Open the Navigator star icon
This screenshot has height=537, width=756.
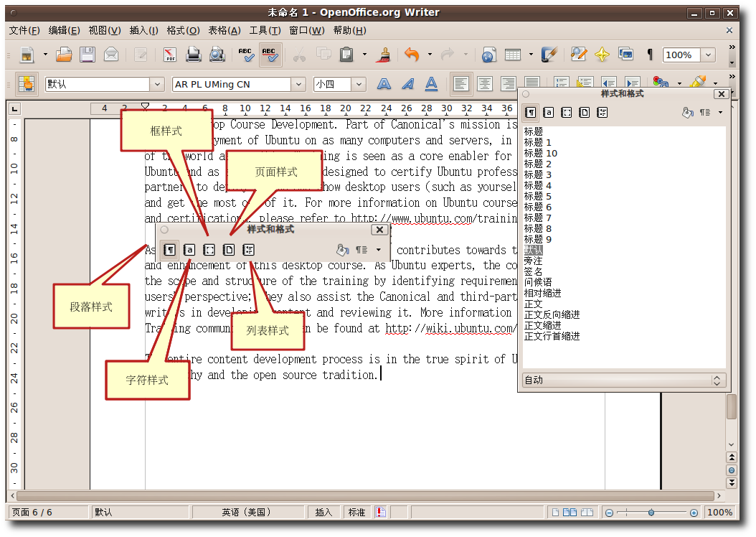pos(602,55)
